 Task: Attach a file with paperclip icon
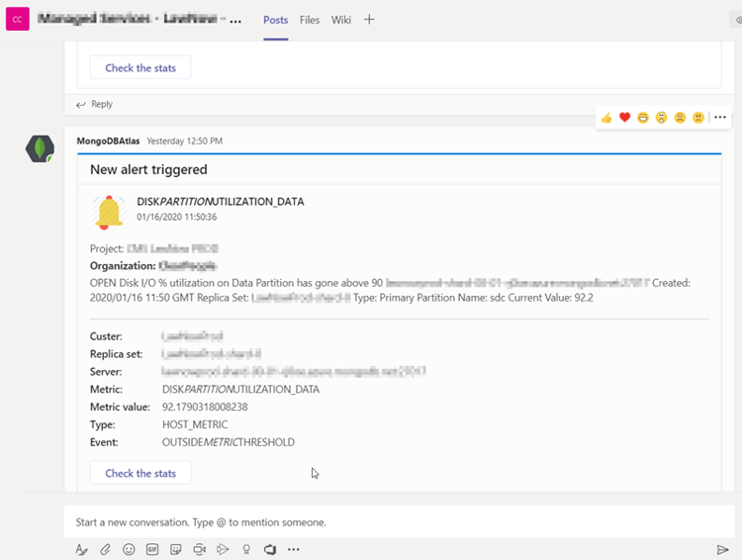click(x=105, y=549)
